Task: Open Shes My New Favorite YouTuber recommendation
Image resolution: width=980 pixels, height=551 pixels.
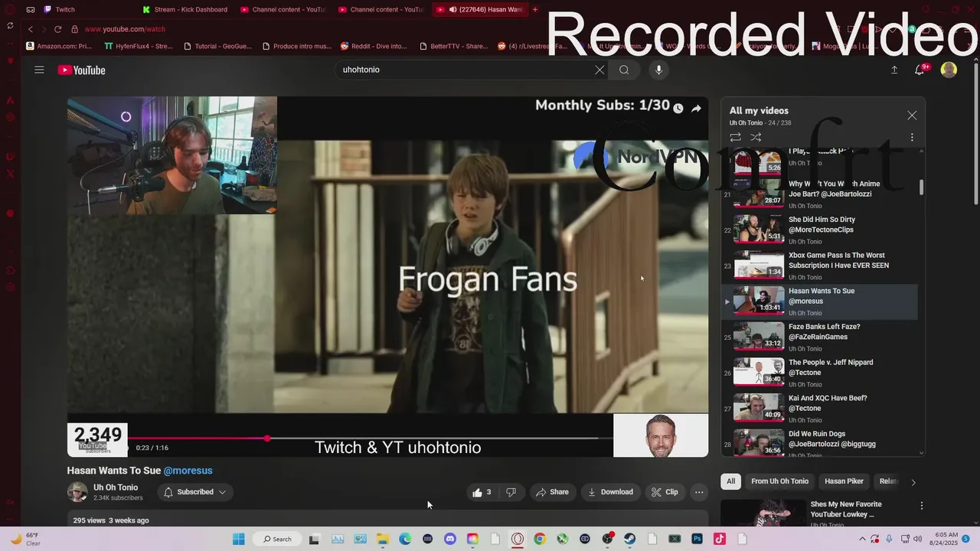Action: (845, 509)
